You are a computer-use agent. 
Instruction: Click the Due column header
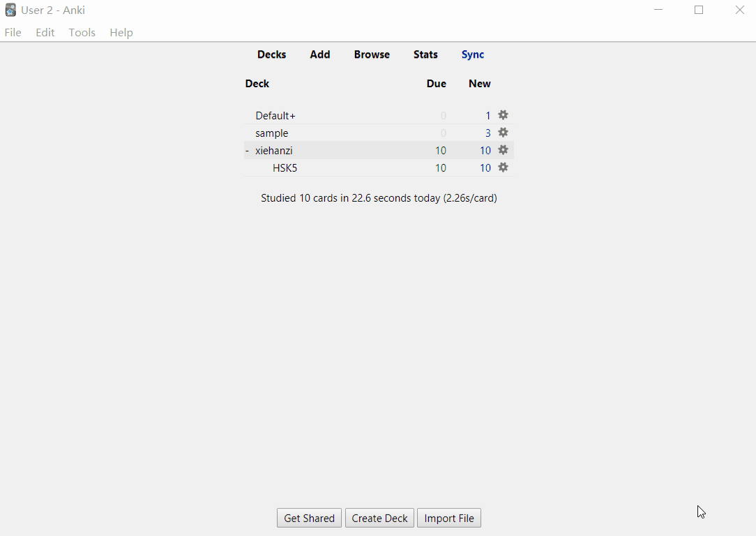click(437, 84)
